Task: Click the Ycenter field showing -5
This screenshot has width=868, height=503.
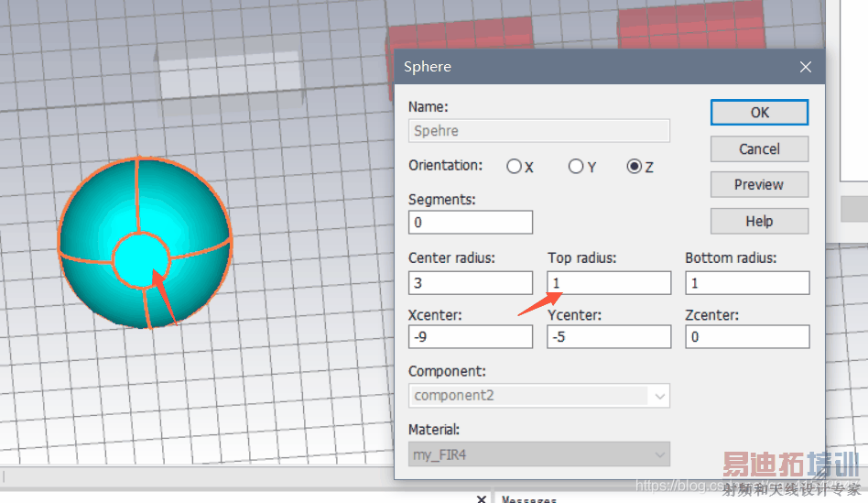Action: click(609, 337)
